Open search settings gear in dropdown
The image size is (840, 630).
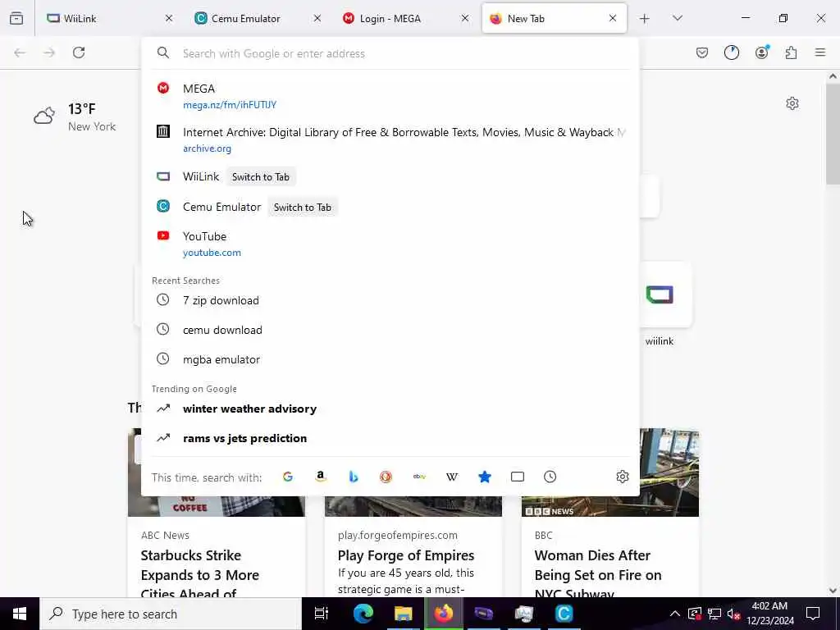pos(622,477)
